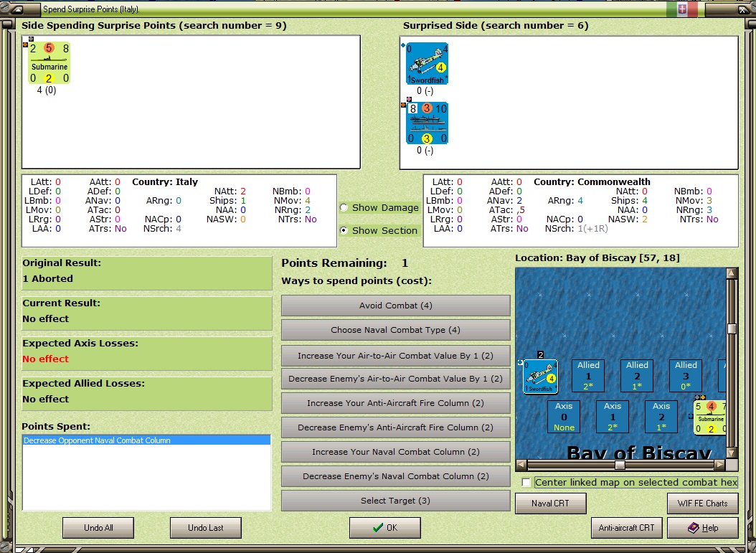756x553 pixels.
Task: Click the Italy flag icon in the title bar
Action: click(x=681, y=9)
